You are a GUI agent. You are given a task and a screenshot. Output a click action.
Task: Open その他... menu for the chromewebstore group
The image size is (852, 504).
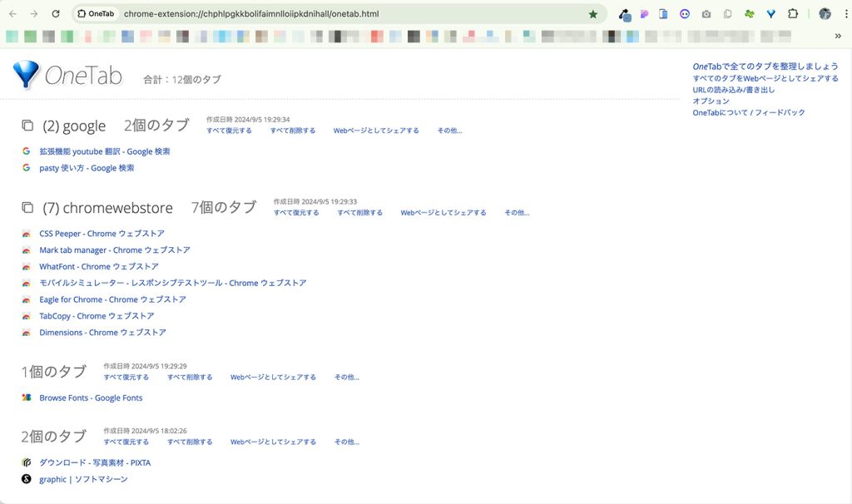click(517, 213)
